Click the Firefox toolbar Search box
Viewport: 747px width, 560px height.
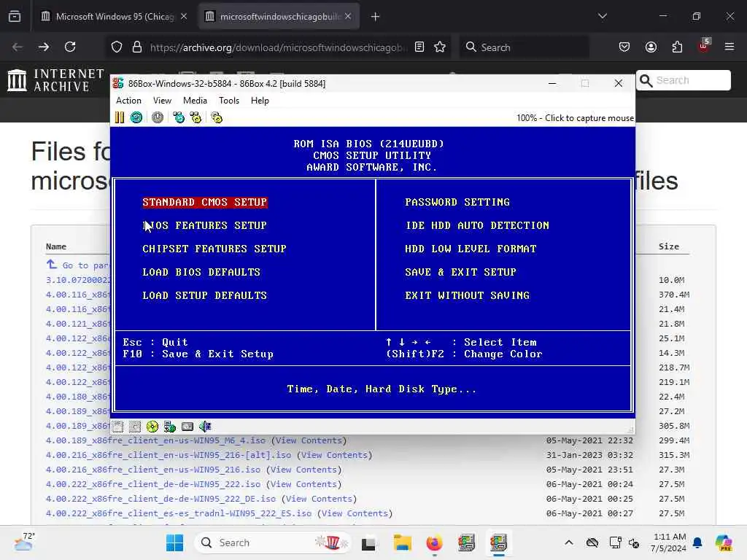click(x=524, y=47)
